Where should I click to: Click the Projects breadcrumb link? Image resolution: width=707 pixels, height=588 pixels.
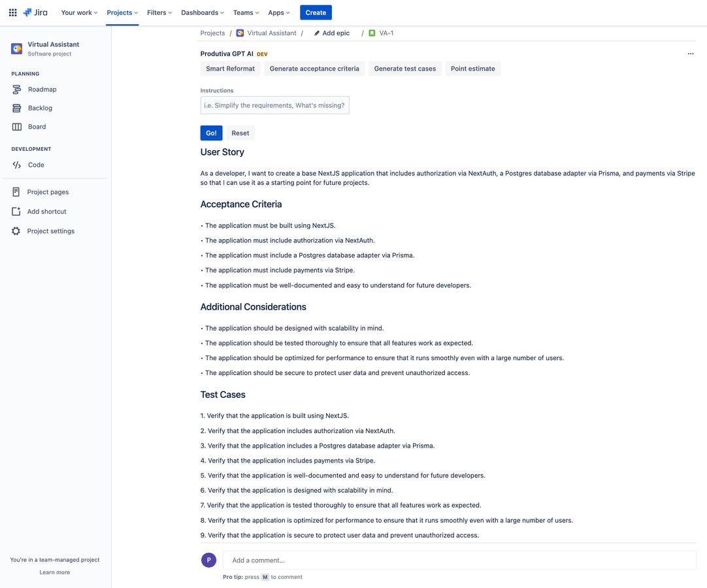coord(212,33)
